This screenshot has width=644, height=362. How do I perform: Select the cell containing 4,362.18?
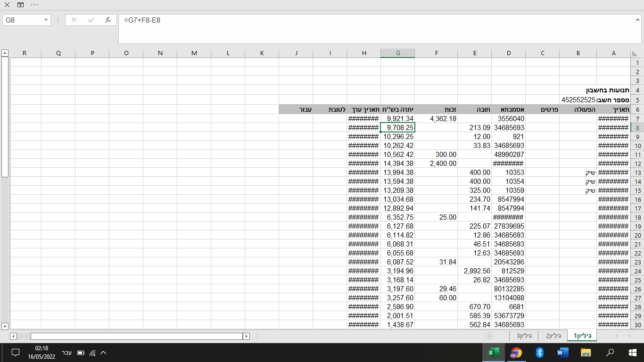pos(437,119)
